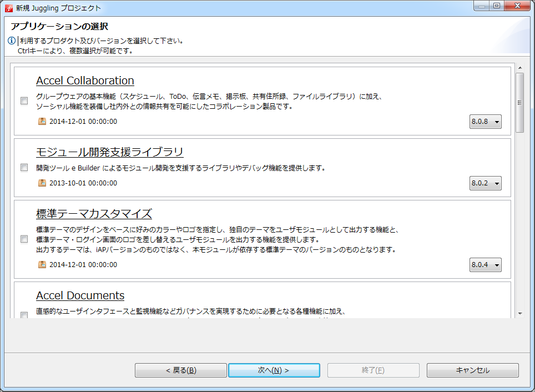The width and height of the screenshot is (535, 392).
Task: Click the 2014-12-01 date under Accel Collaboration
Action: (x=83, y=122)
